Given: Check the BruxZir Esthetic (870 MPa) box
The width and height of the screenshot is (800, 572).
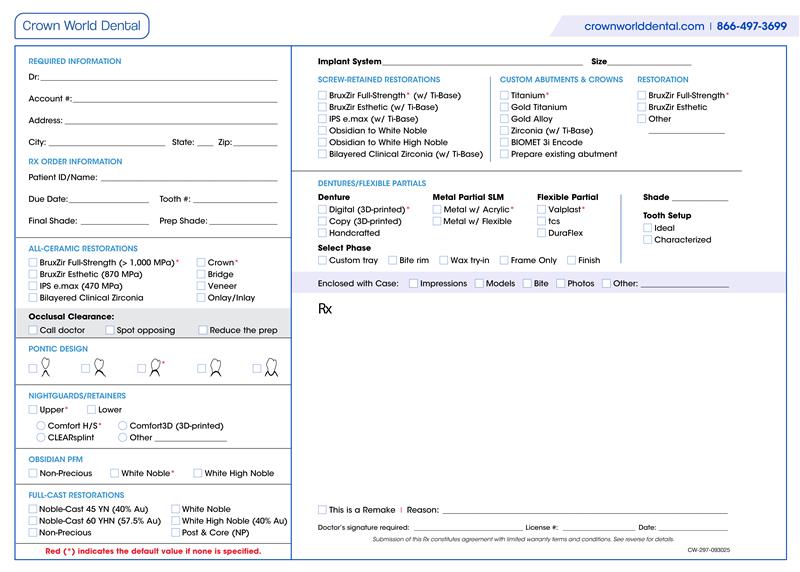Looking at the screenshot, I should click(x=33, y=274).
